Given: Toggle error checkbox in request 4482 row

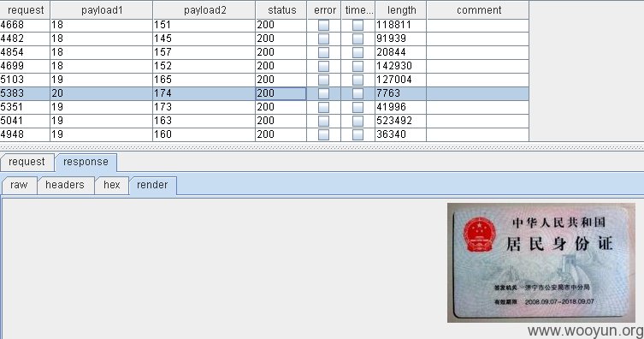Looking at the screenshot, I should coord(323,39).
